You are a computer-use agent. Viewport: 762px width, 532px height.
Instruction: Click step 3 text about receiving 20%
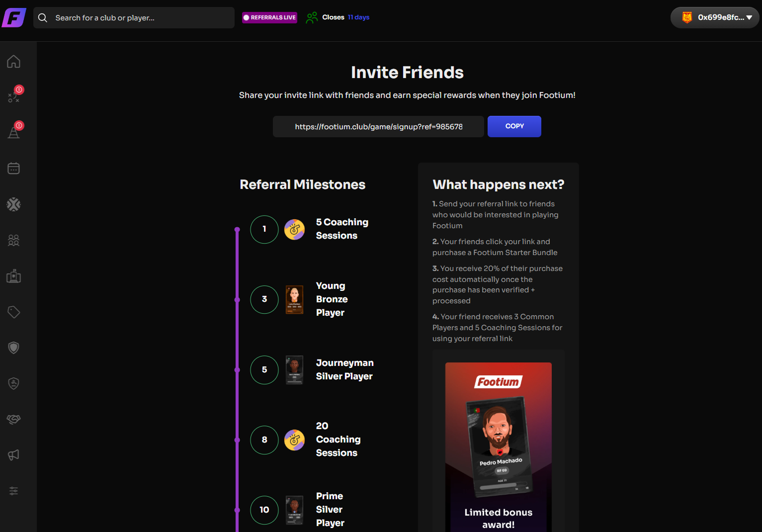tap(498, 284)
